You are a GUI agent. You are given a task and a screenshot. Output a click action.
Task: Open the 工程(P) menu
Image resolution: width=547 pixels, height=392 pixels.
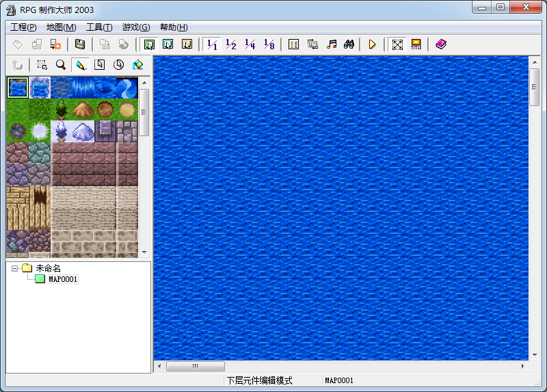[23, 27]
